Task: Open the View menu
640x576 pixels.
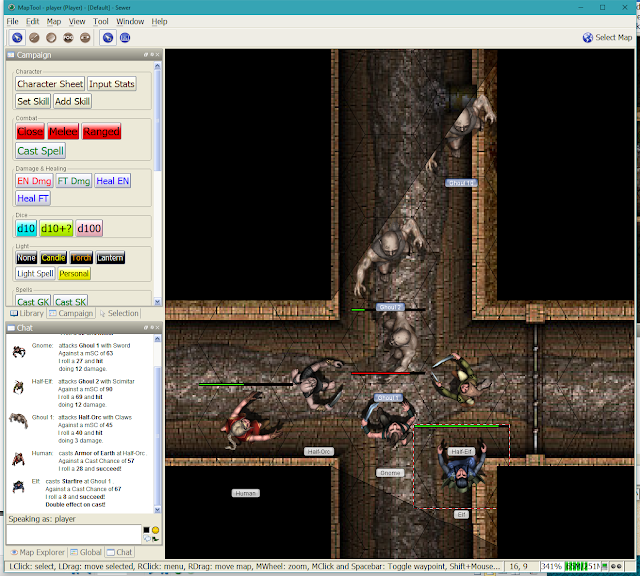Action: (x=77, y=21)
